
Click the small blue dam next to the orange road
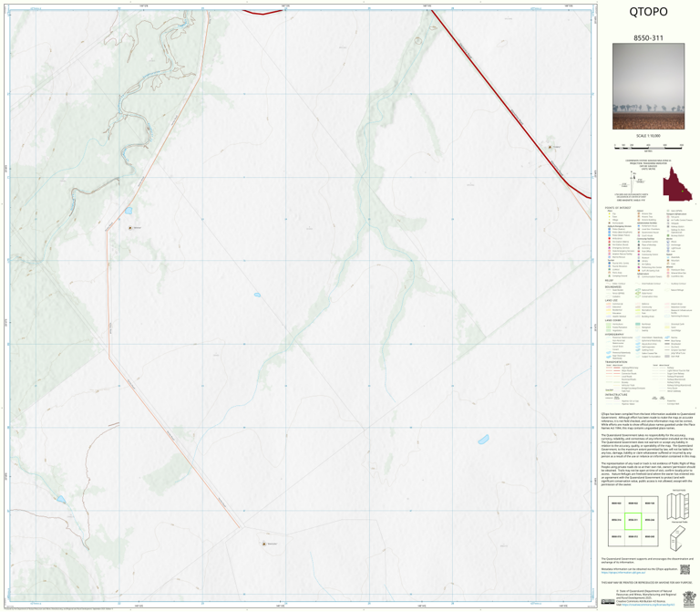coord(129,210)
